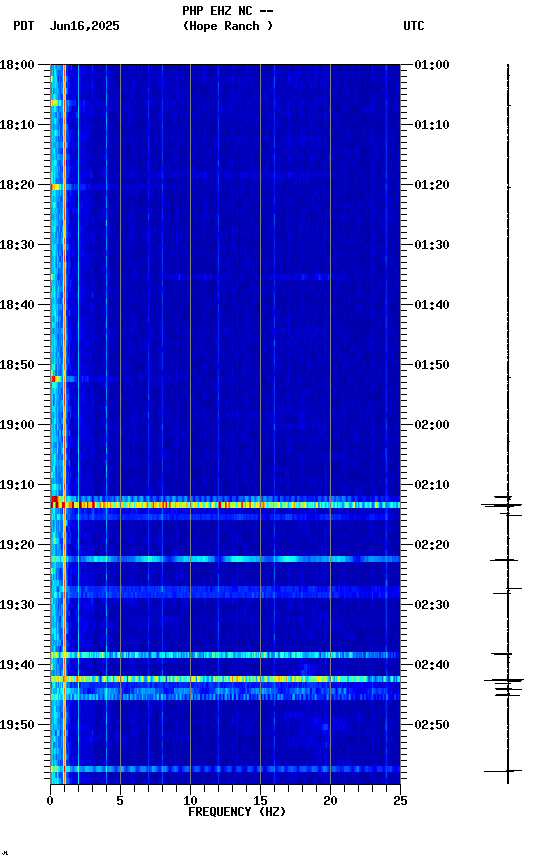Viewport: 552px width, 864px height.
Task: Click the event band near 19:38
Action: tap(225, 655)
